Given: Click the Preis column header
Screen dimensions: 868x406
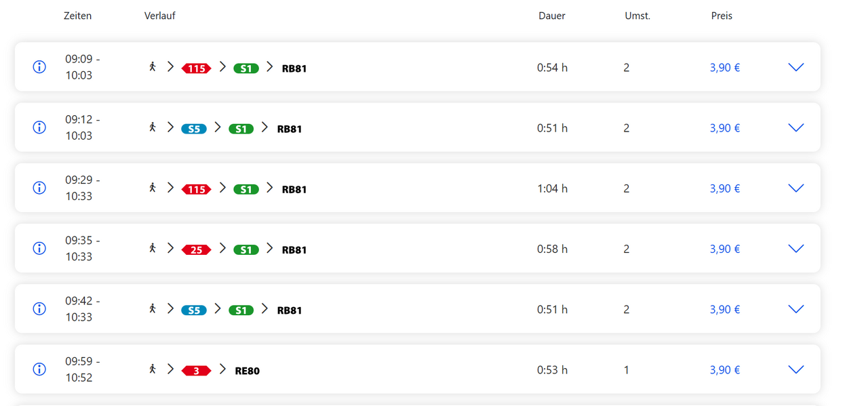Looking at the screenshot, I should 722,16.
